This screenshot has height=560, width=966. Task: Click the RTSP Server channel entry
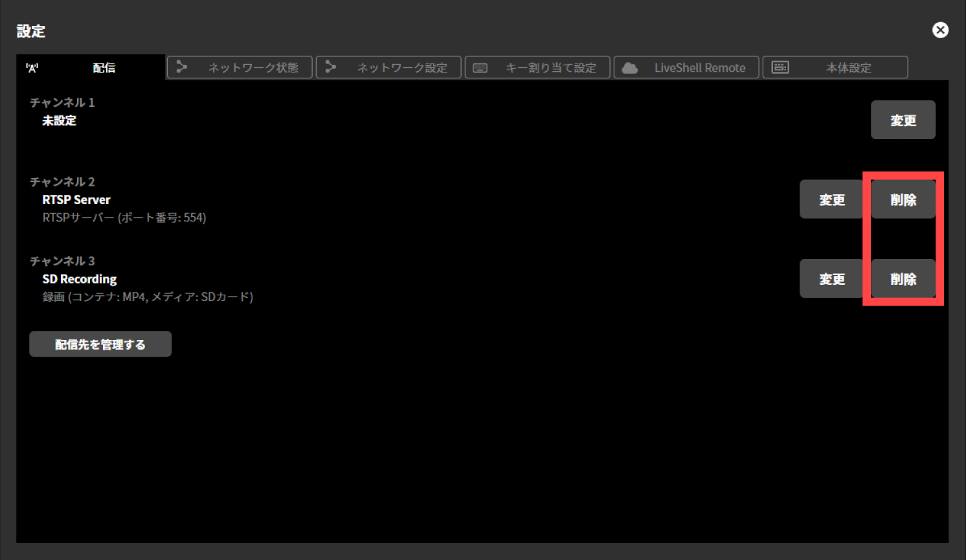[x=76, y=199]
